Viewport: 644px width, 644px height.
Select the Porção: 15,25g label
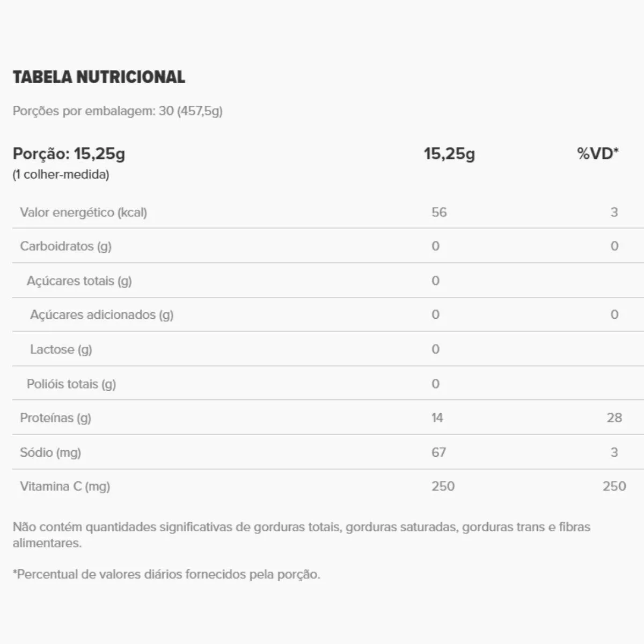click(x=69, y=154)
